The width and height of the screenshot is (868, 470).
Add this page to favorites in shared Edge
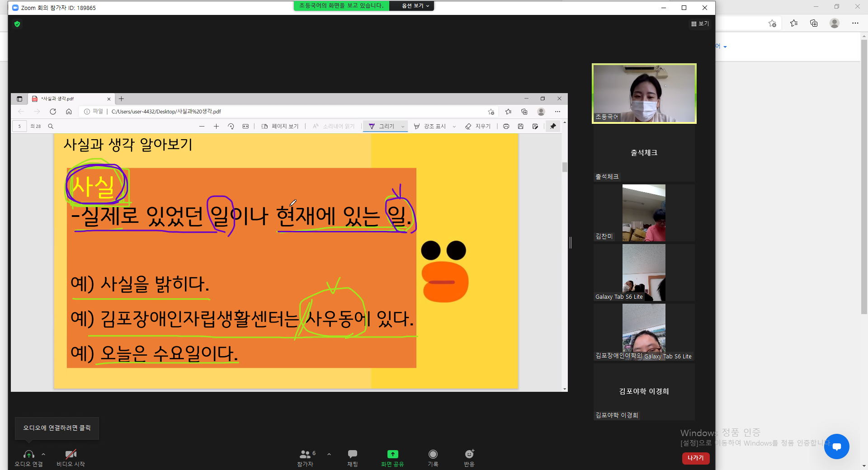[491, 112]
